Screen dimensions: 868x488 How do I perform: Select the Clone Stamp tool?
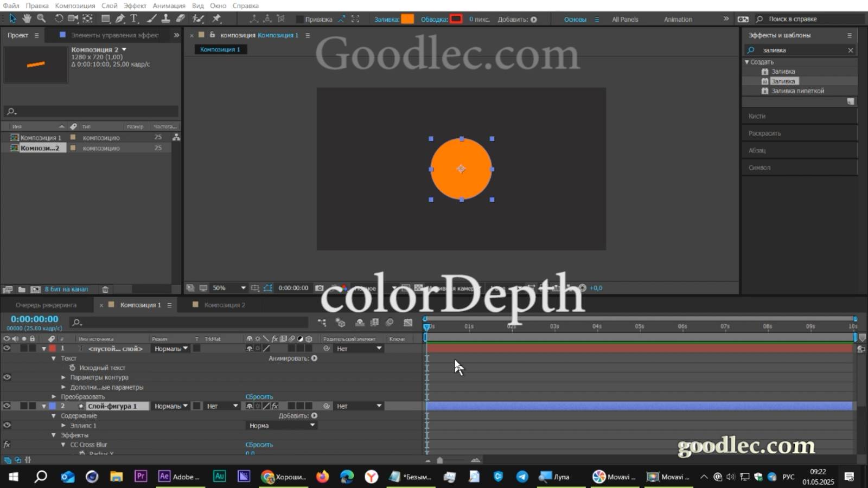[166, 18]
